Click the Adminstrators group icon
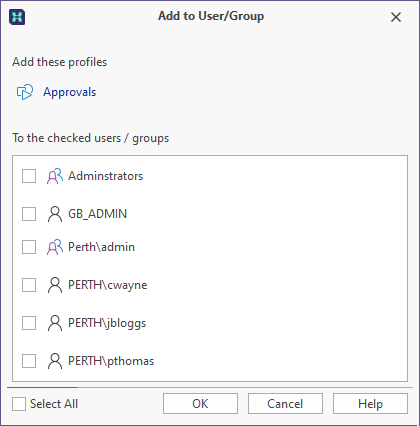This screenshot has width=420, height=426. coord(55,176)
